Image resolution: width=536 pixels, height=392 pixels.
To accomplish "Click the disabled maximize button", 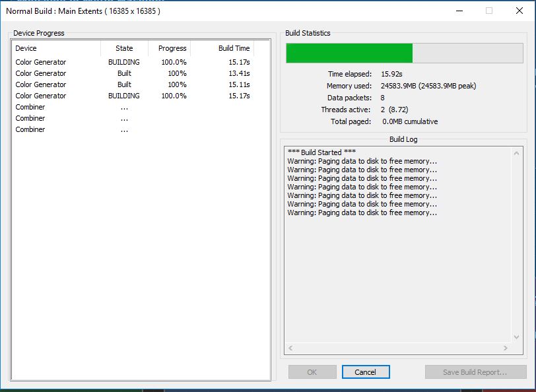I will tap(489, 11).
